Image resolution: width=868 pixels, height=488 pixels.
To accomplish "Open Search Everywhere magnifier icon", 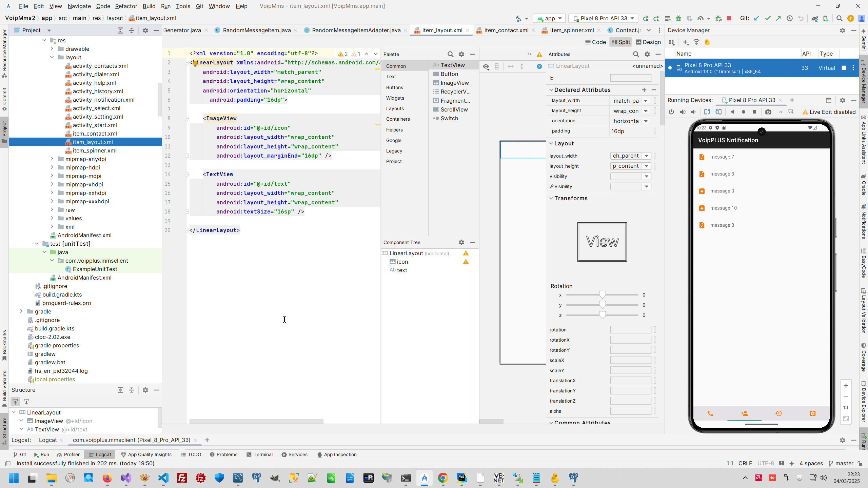I will click(839, 18).
